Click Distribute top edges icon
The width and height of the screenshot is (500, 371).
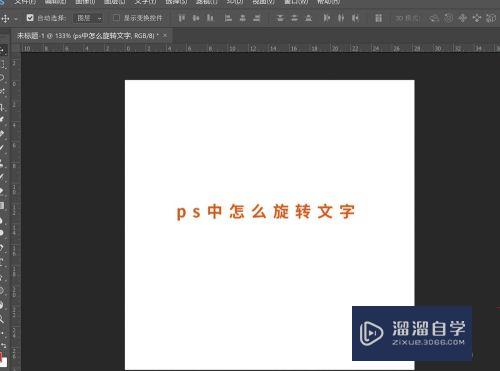coord(280,18)
